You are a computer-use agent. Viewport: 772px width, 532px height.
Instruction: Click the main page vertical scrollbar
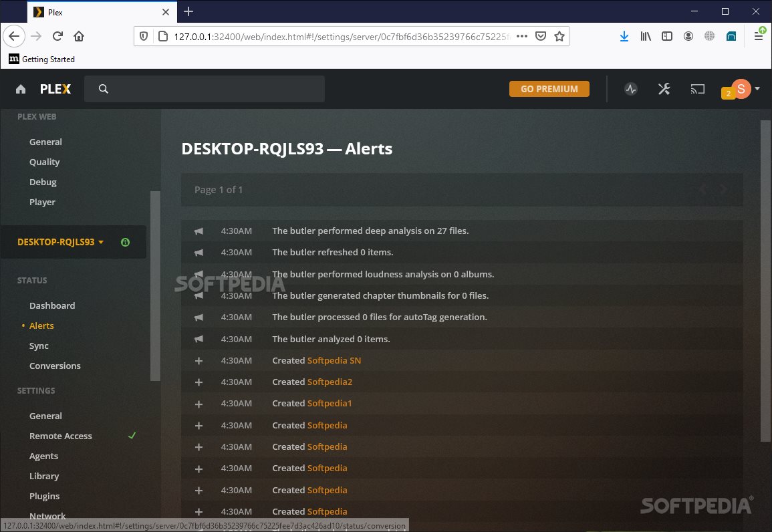(x=765, y=281)
